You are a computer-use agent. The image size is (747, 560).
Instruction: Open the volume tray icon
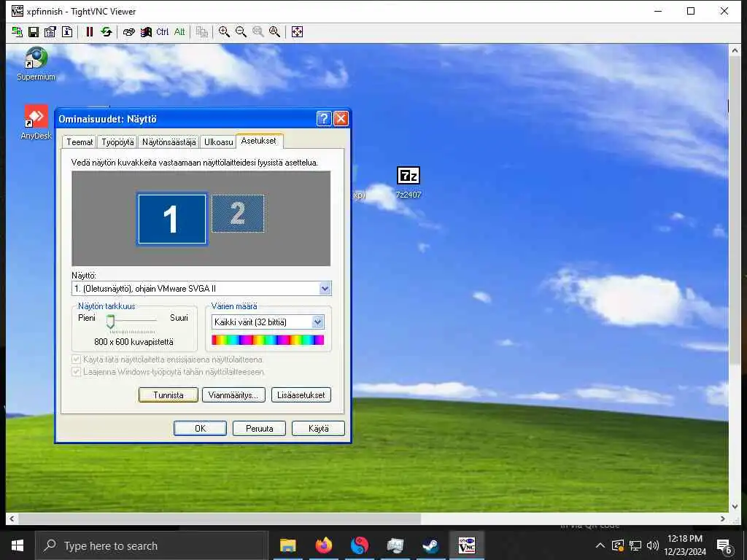(653, 545)
